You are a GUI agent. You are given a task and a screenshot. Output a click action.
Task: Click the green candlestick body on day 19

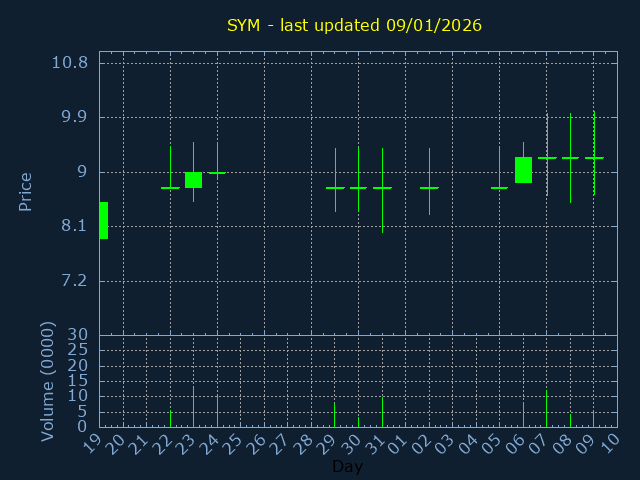point(103,220)
